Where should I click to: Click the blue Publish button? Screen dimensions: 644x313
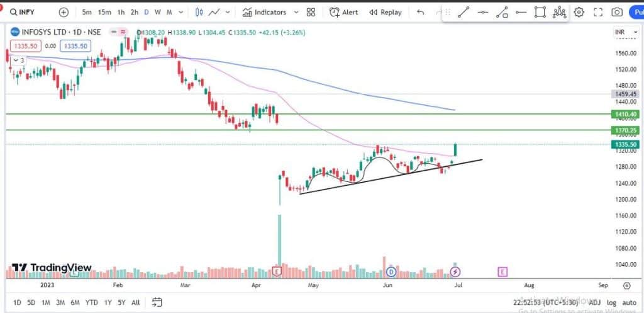[x=636, y=13]
